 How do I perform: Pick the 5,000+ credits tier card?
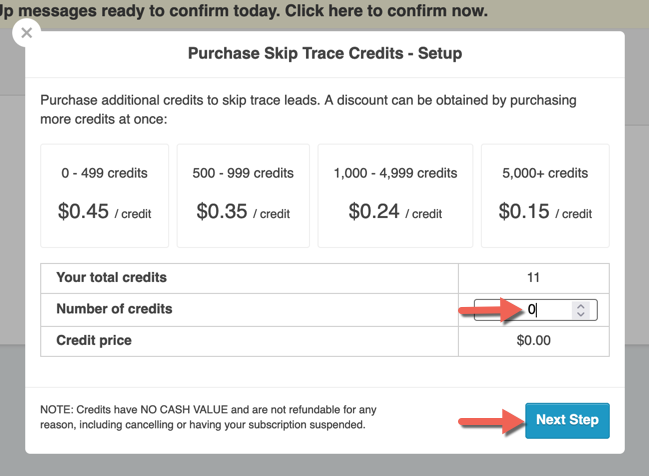tap(546, 195)
